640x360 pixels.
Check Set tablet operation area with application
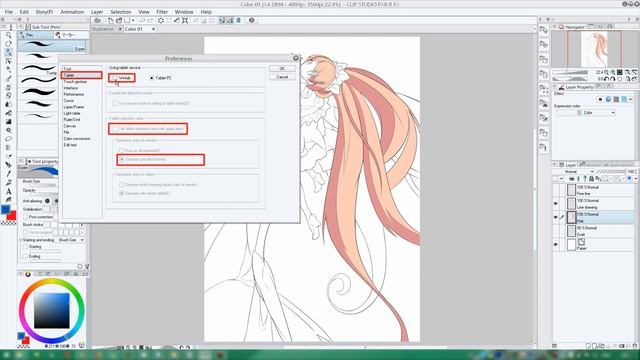(115, 129)
